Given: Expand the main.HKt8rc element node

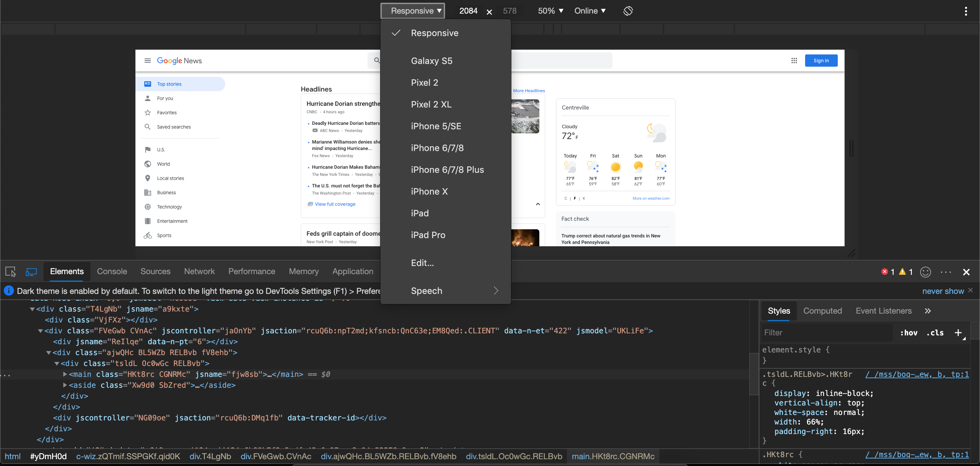Looking at the screenshot, I should [x=65, y=374].
